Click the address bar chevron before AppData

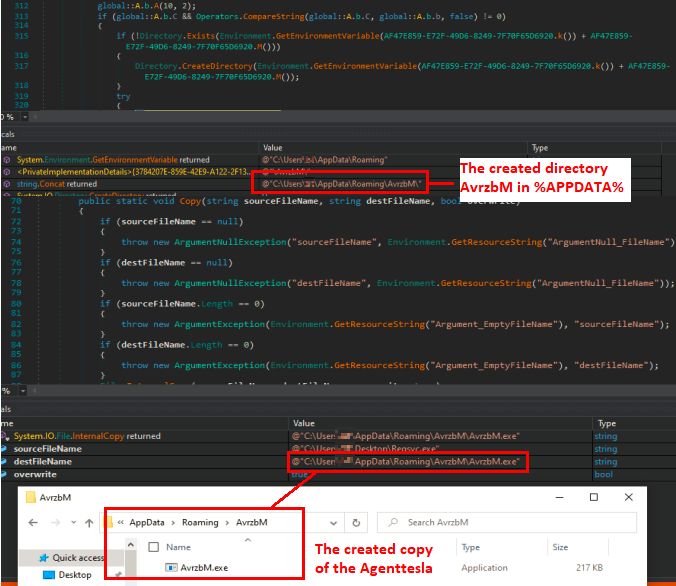[x=121, y=522]
